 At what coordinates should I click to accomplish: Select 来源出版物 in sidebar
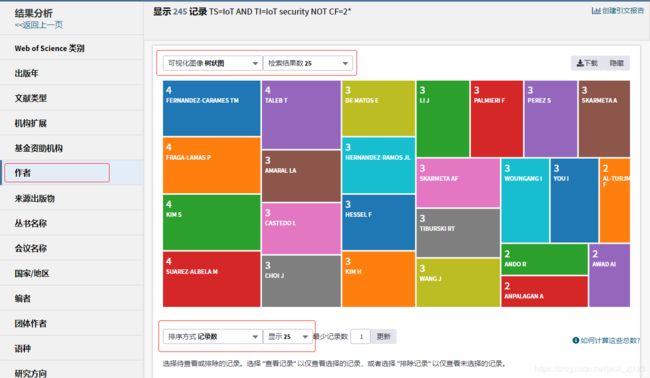(x=72, y=198)
